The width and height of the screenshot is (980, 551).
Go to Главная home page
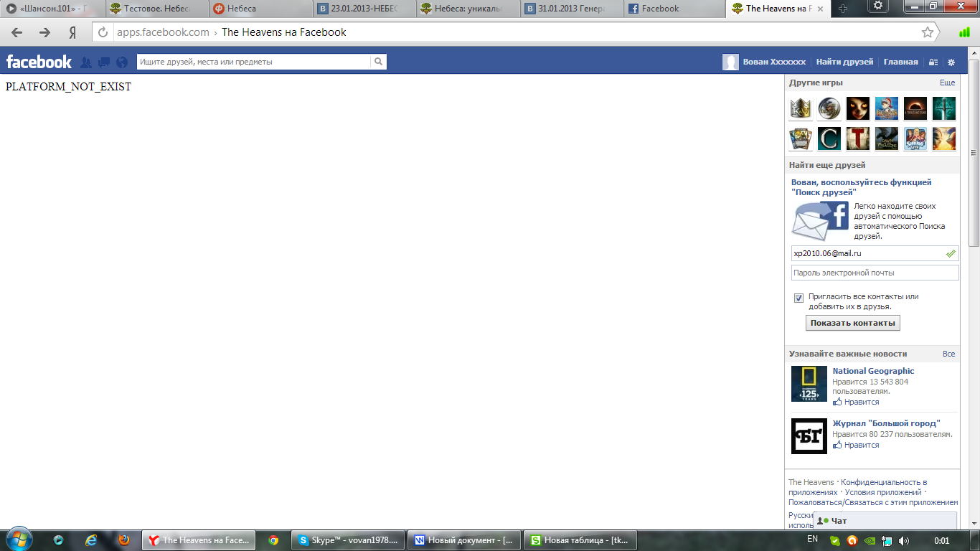(900, 62)
